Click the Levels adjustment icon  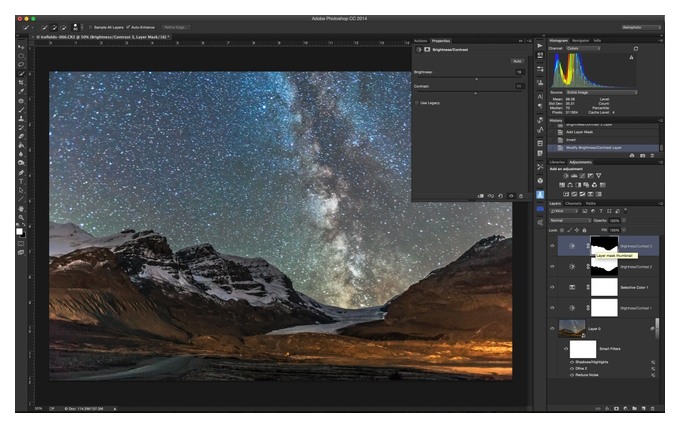coord(574,176)
